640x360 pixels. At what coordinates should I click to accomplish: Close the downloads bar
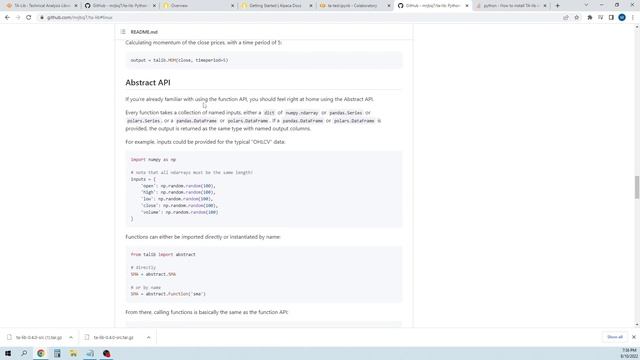[x=633, y=337]
